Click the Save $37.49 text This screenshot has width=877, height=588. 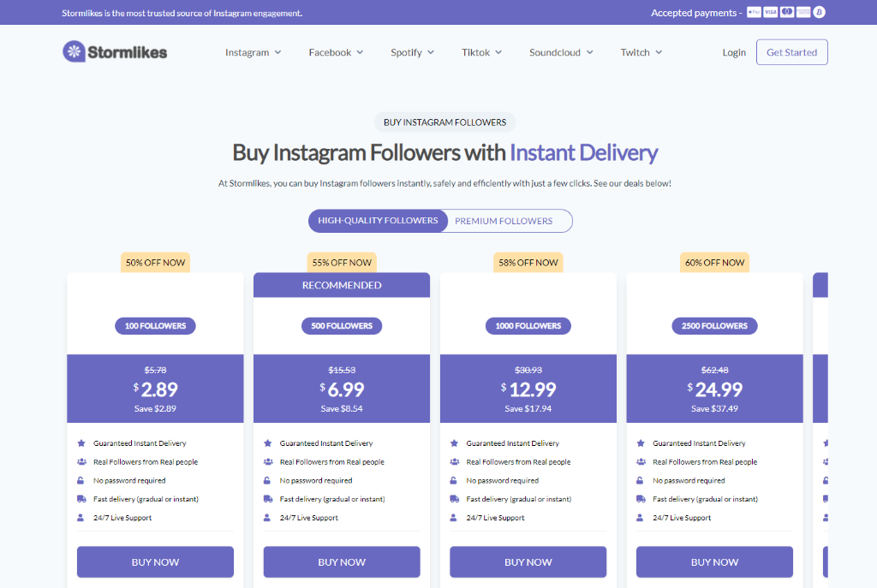(x=715, y=408)
